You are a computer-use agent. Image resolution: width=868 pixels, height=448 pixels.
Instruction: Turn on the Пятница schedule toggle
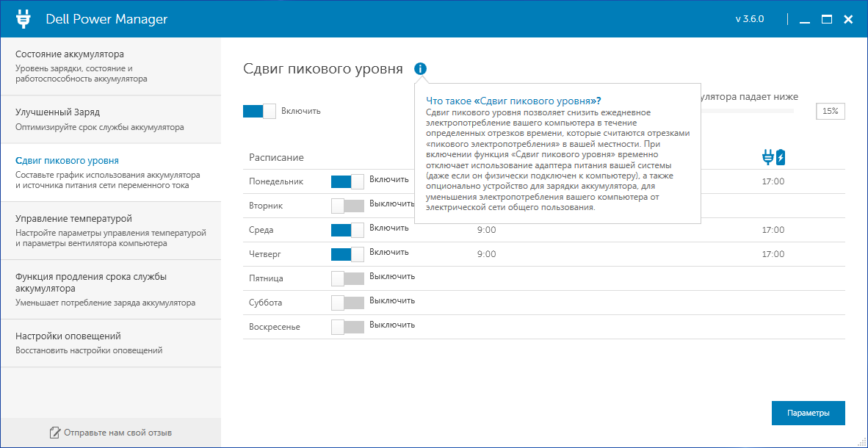click(x=347, y=278)
